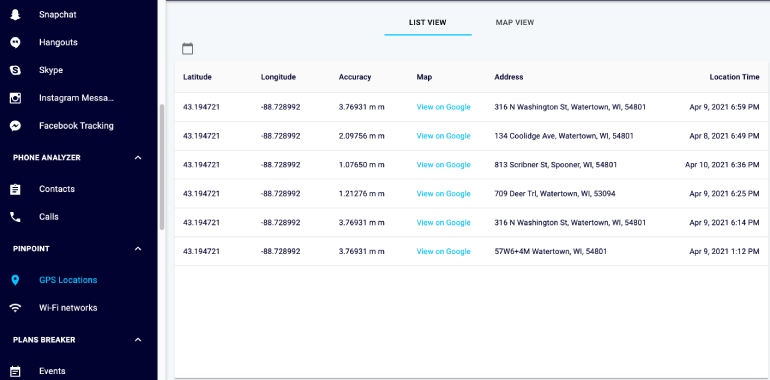
Task: Click the Hangouts chat bubble icon
Action: (x=15, y=42)
